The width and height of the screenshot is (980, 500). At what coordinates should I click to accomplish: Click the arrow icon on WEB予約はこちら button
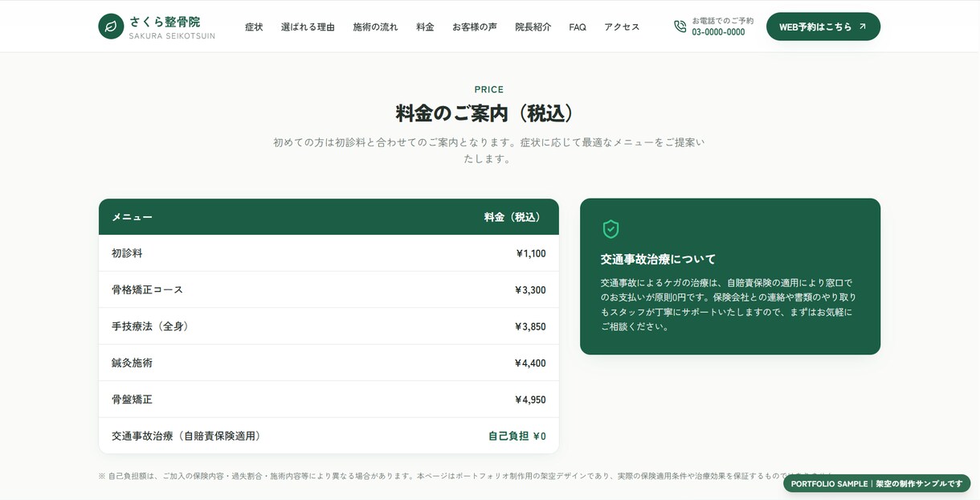[863, 27]
